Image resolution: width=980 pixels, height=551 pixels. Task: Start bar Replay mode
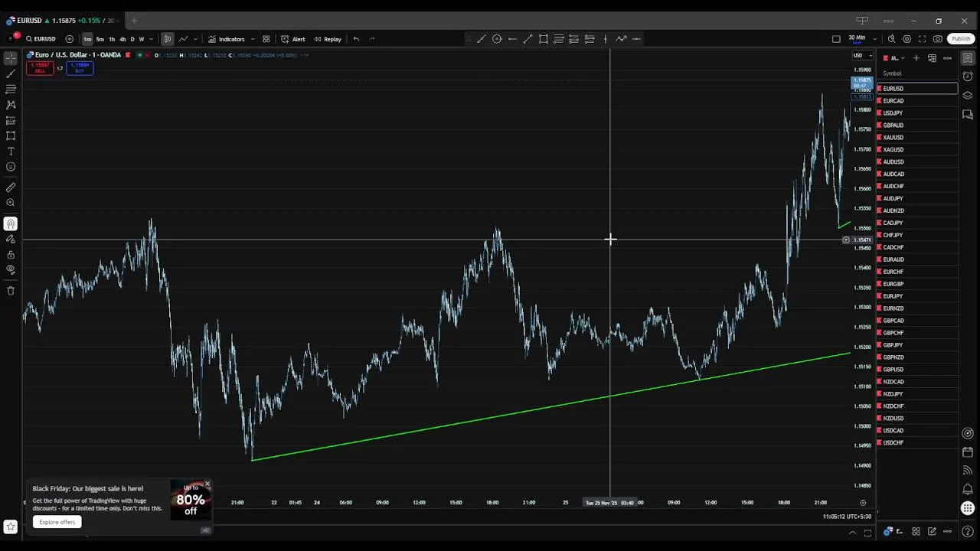coord(328,39)
